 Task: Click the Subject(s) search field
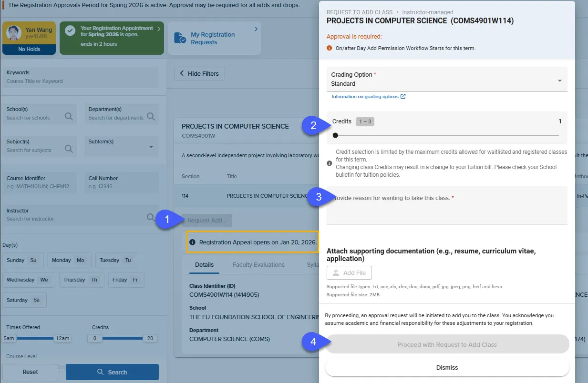pyautogui.click(x=40, y=146)
